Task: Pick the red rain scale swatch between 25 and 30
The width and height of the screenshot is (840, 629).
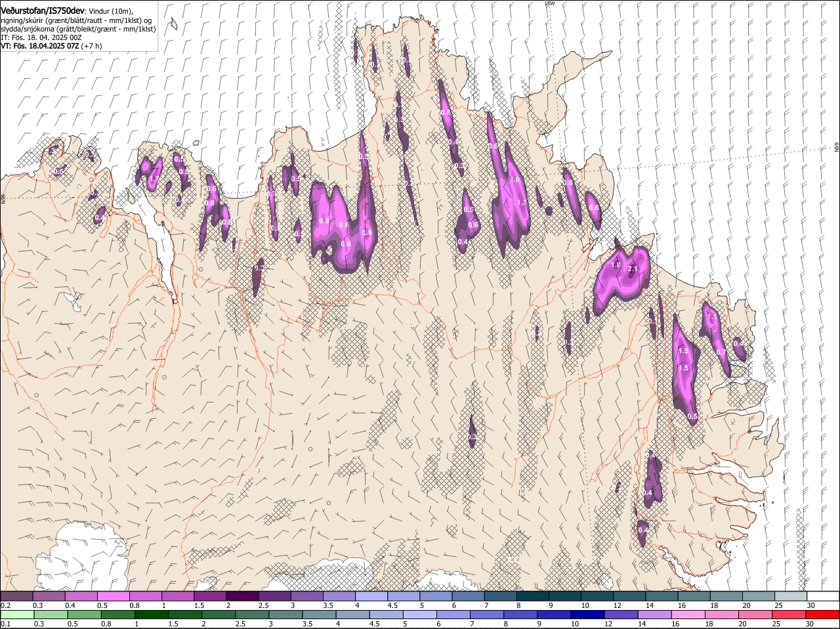Action: click(790, 615)
